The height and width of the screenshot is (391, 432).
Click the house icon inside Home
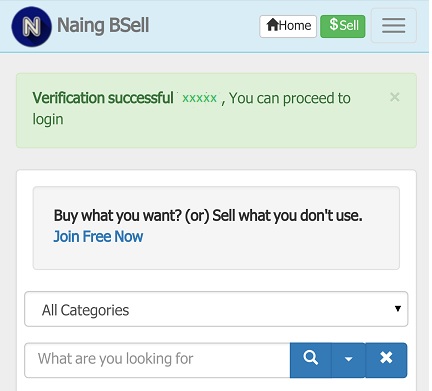coord(273,25)
